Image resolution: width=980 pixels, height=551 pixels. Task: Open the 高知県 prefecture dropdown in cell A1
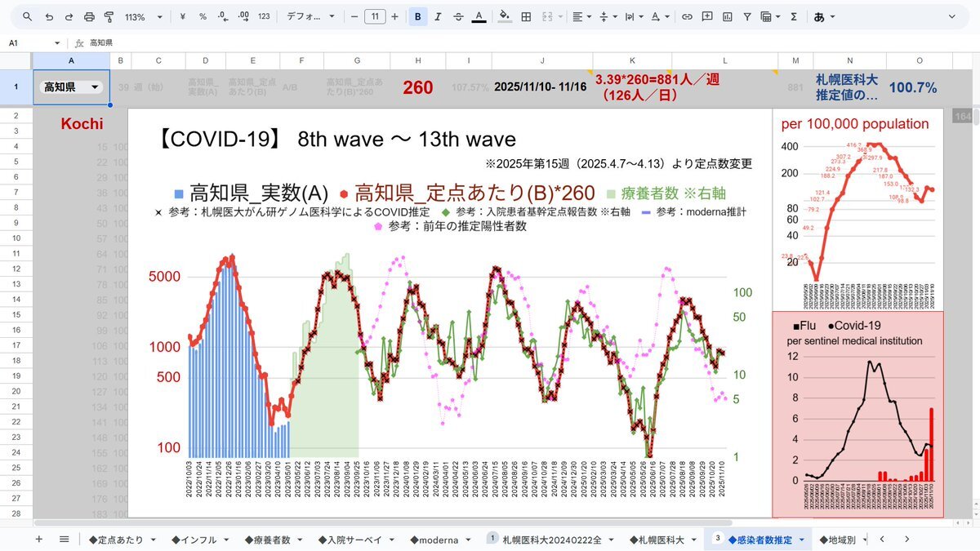(x=95, y=87)
